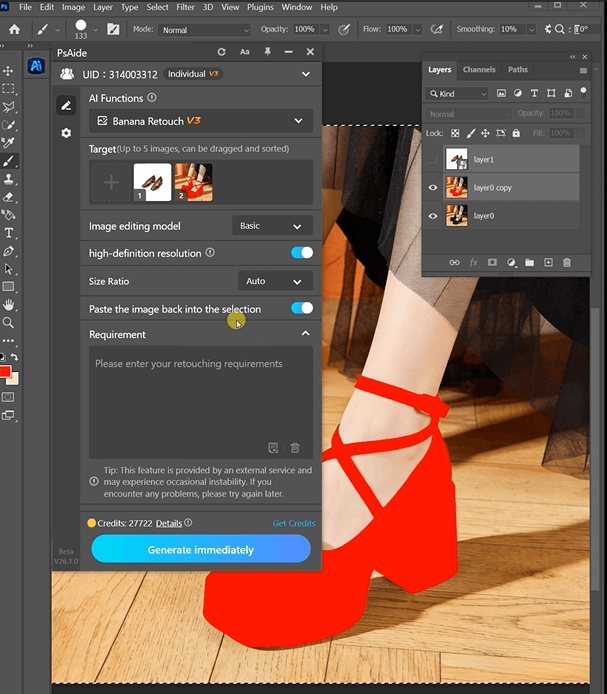
Task: Select target image thumbnail 1 brown shoes
Action: 152,182
